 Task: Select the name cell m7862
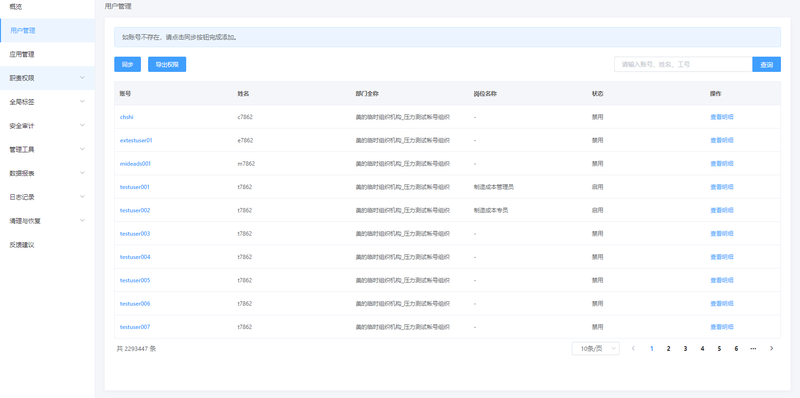246,164
